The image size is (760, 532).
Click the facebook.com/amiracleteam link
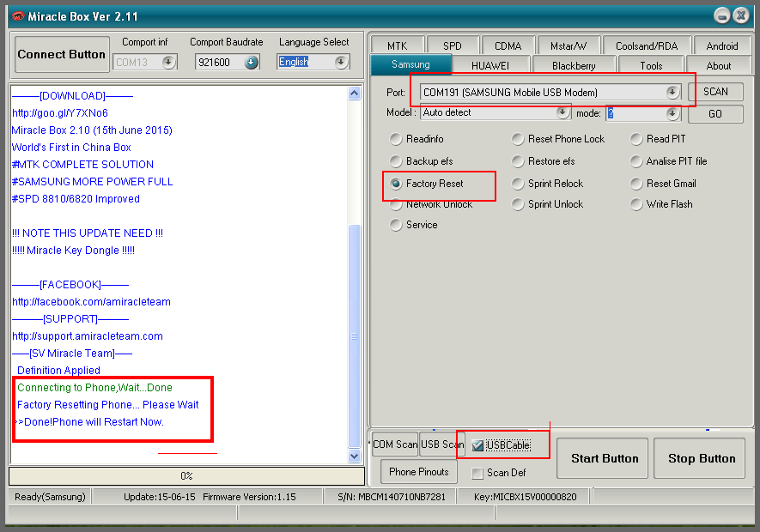tap(91, 302)
